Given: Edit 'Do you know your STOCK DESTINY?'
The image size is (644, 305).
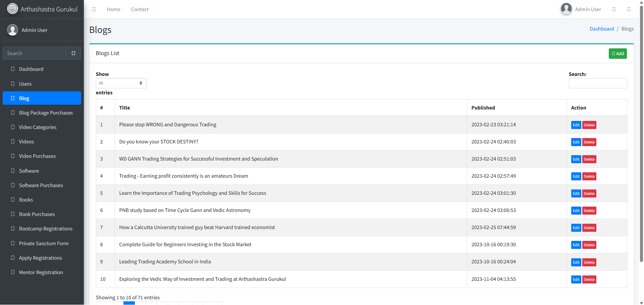Looking at the screenshot, I should point(576,142).
